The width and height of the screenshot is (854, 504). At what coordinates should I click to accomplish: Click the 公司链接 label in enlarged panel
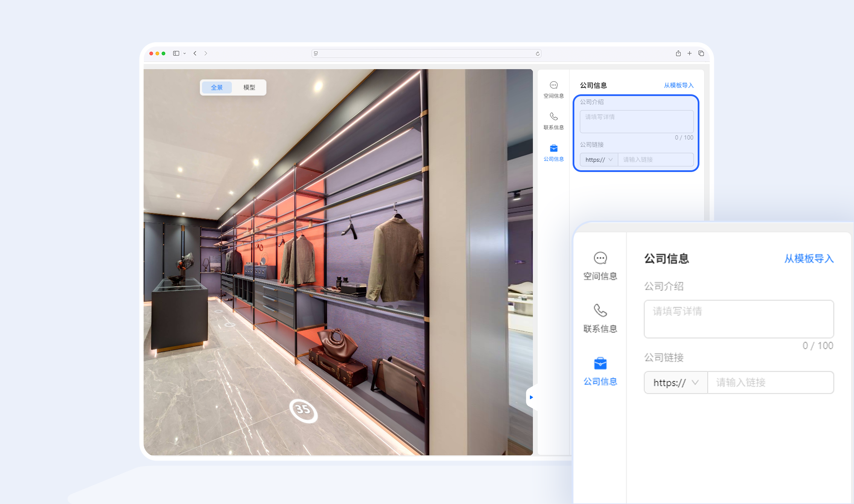point(664,358)
